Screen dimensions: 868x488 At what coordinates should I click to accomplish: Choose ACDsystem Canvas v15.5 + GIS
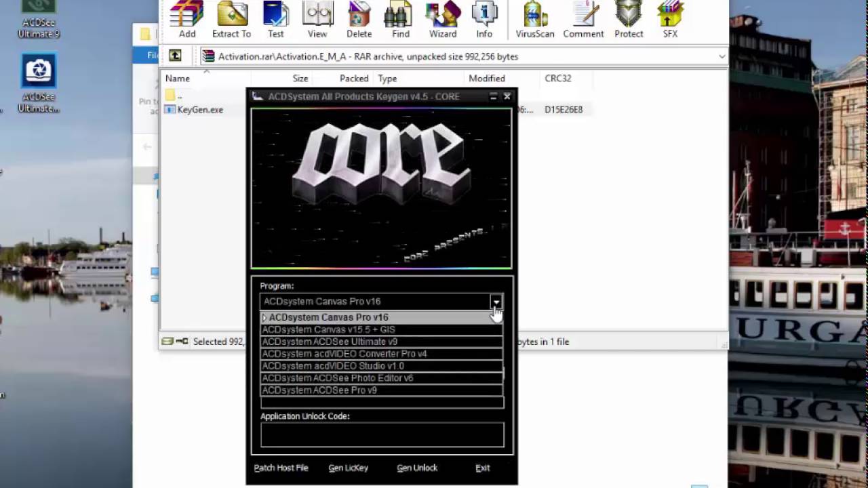pos(382,329)
